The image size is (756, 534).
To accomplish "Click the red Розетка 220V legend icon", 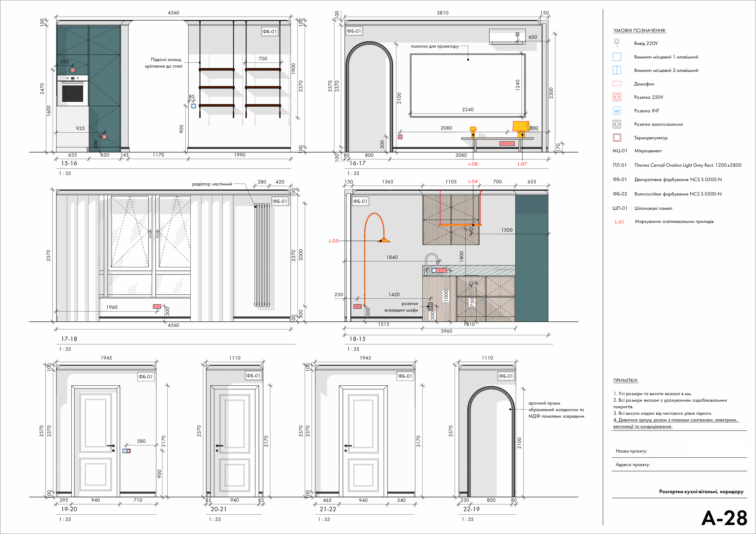I will pos(617,97).
